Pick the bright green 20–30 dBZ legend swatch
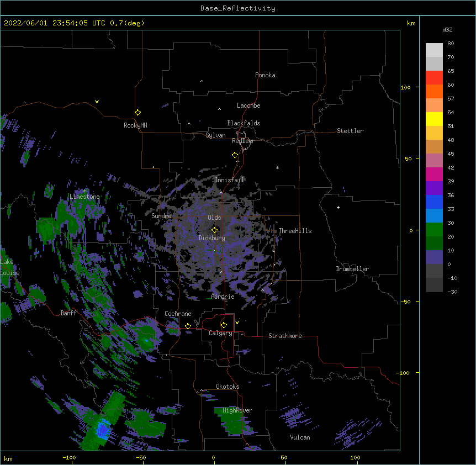This screenshot has width=476, height=465. pos(434,230)
